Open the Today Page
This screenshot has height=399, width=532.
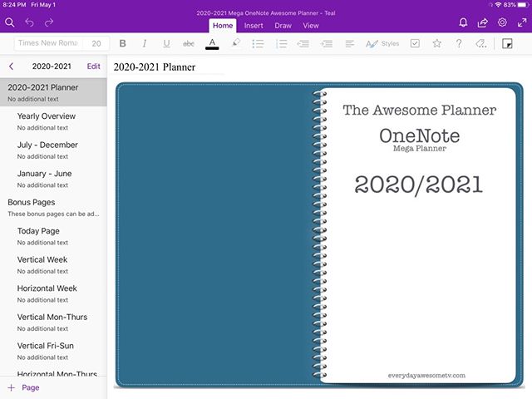[53, 236]
